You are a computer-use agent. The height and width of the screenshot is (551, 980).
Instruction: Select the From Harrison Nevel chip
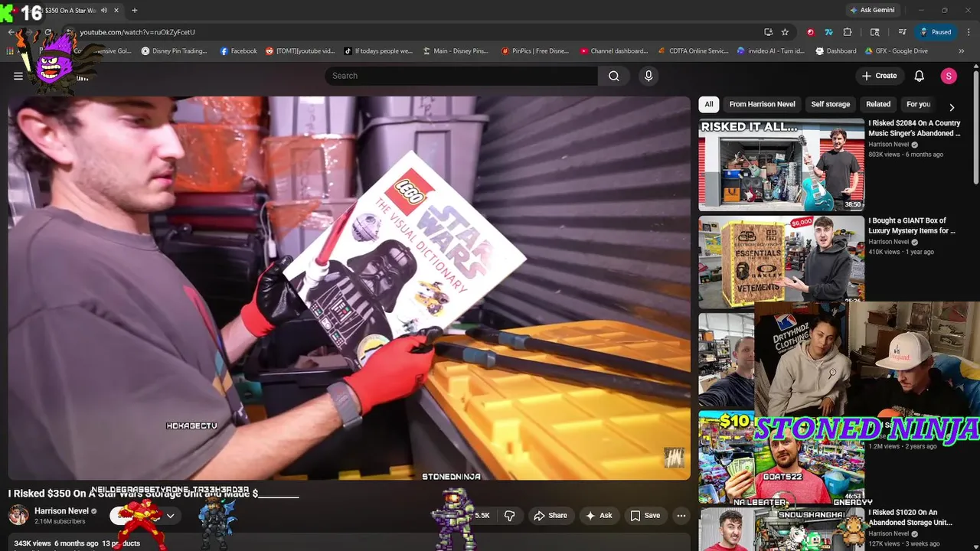point(762,104)
